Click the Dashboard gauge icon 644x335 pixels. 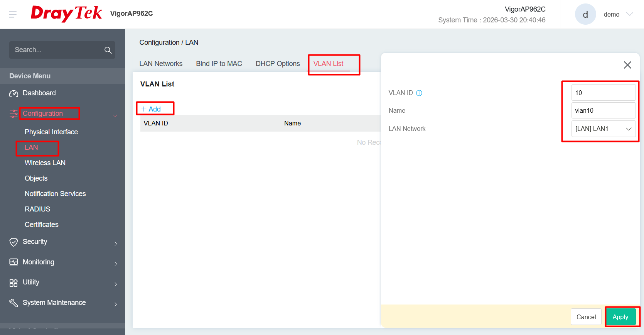pyautogui.click(x=13, y=93)
